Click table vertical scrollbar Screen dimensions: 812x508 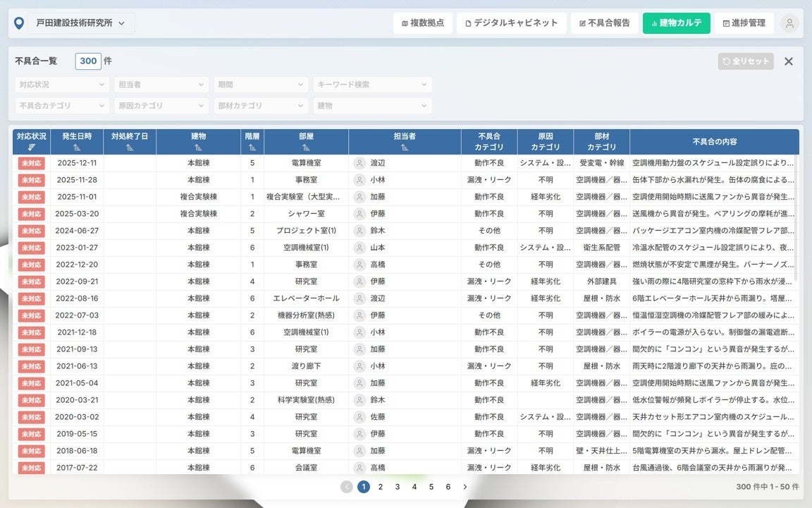[x=796, y=218]
